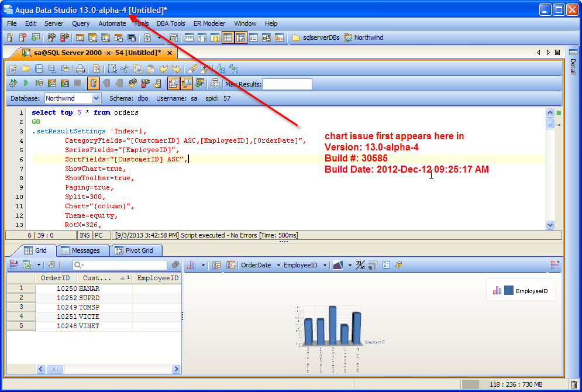Toggle the pivot fields icon in chart toolbar
Viewport: 582px width, 392px height.
(230, 265)
